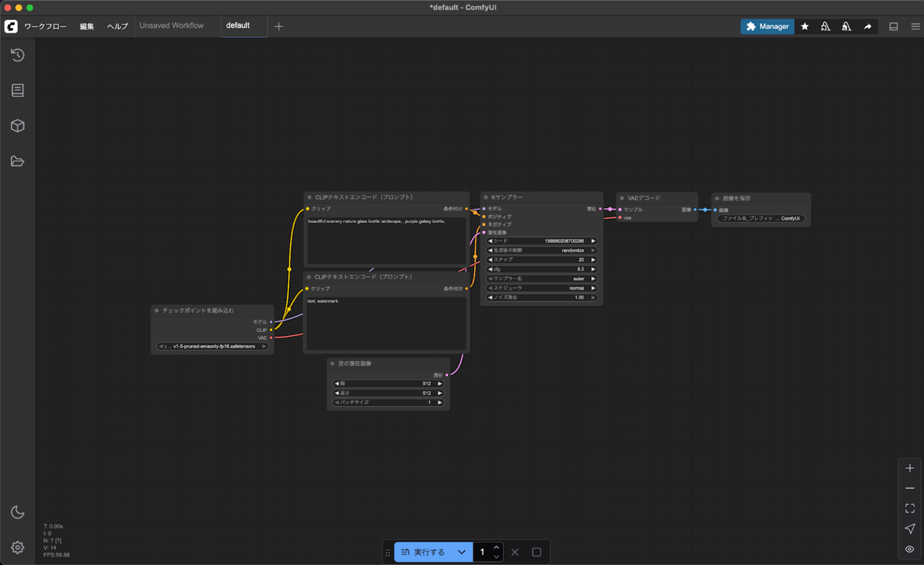Toggle link visibility with the eye icon
This screenshot has height=565, width=924.
[x=910, y=549]
